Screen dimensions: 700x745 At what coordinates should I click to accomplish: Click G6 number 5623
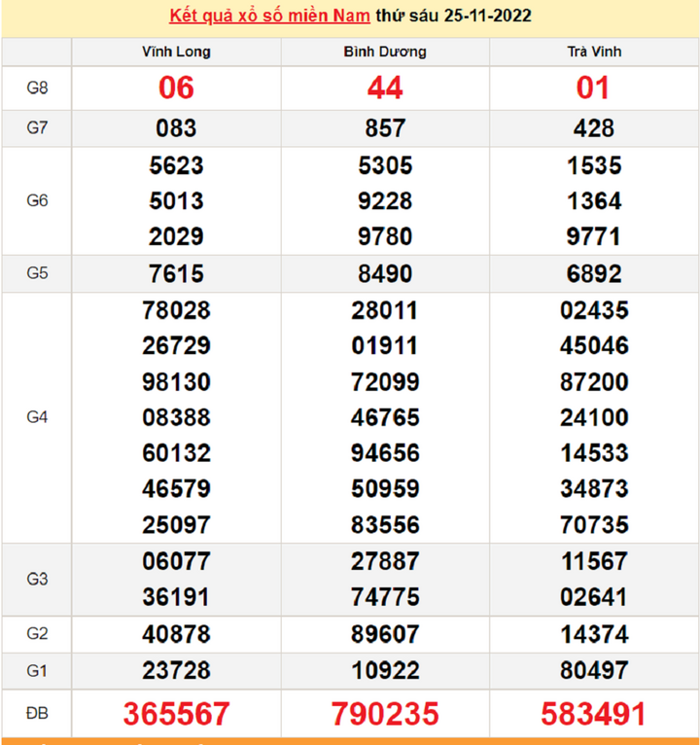[x=176, y=165]
